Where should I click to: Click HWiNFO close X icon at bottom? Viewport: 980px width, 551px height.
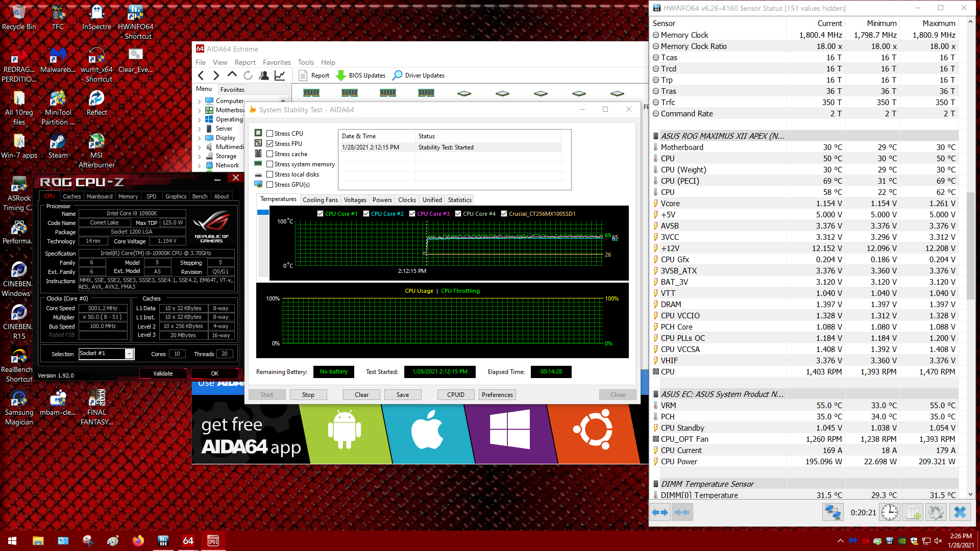coord(960,512)
